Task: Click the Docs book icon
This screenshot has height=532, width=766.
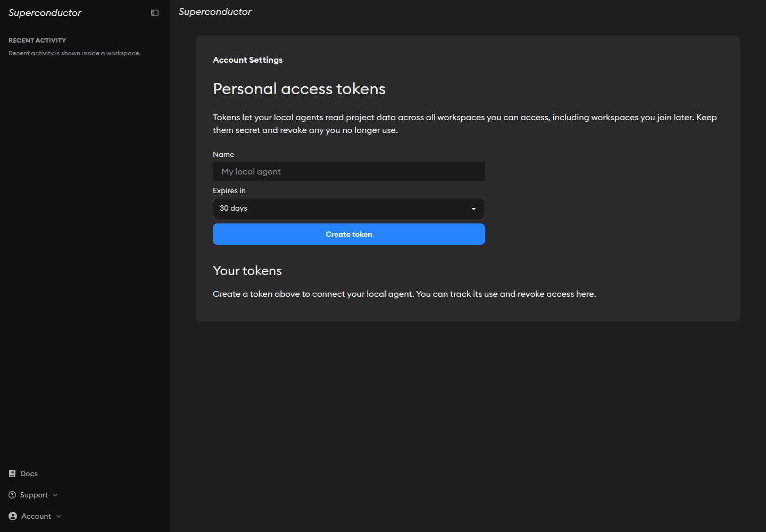Action: 12,473
